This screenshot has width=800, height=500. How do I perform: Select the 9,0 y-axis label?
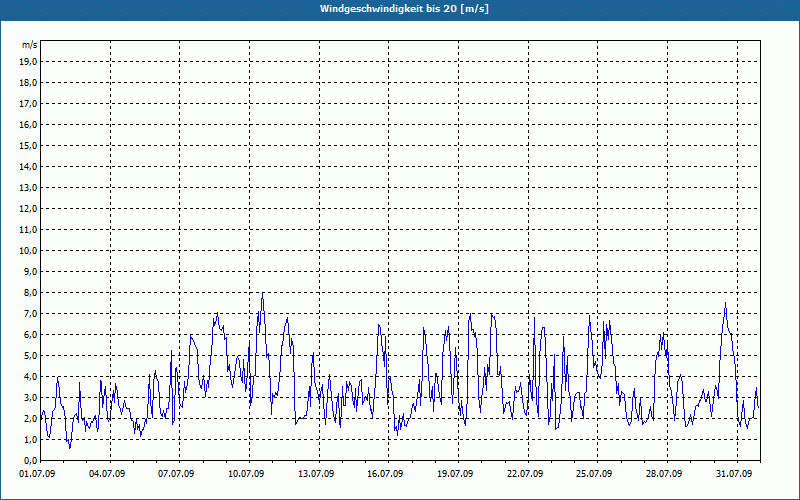pyautogui.click(x=30, y=271)
